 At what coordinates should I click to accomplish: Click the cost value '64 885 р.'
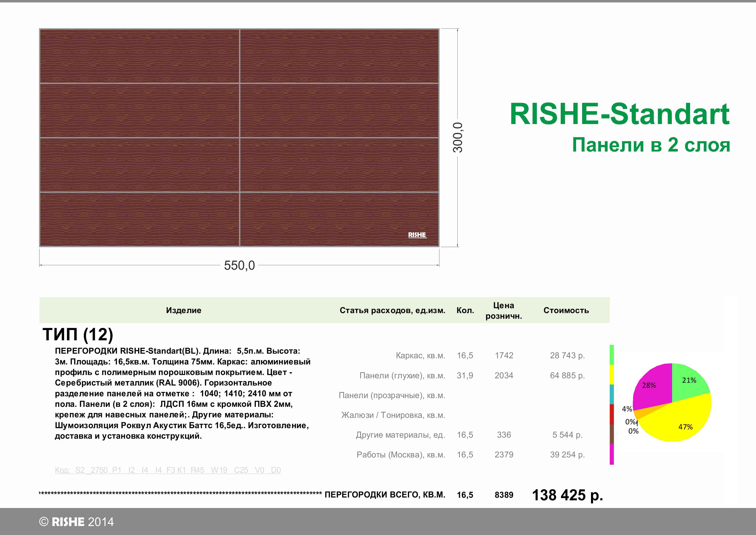click(x=567, y=376)
